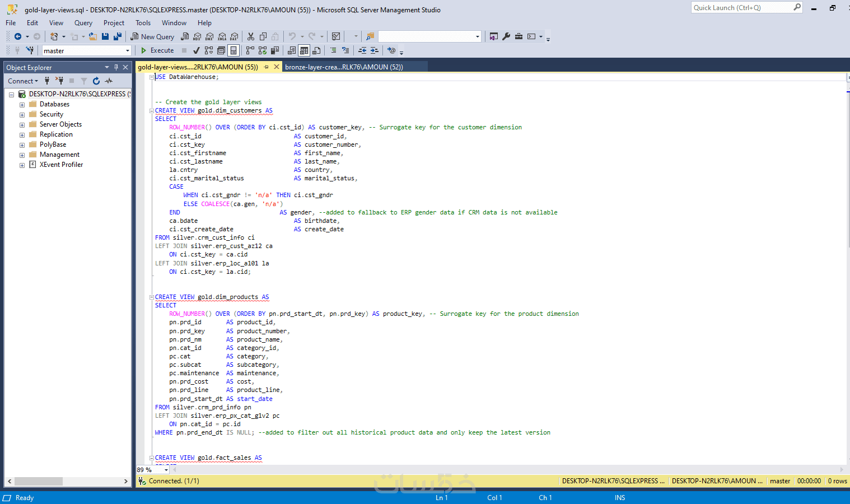This screenshot has height=504, width=850.
Task: Toggle Include Actual Execution Plan
Action: click(250, 50)
